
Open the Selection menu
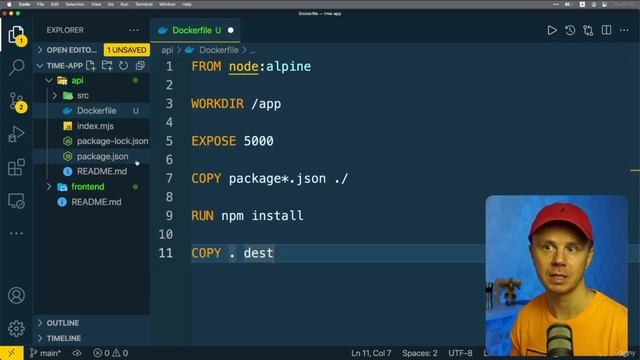click(75, 4)
